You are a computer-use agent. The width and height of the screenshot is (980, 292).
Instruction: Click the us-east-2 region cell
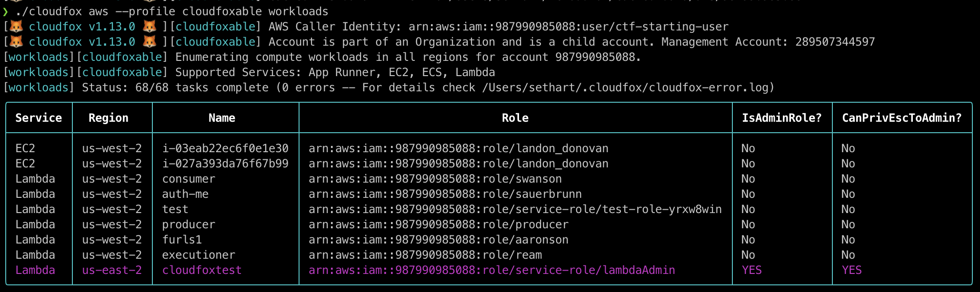tap(112, 270)
